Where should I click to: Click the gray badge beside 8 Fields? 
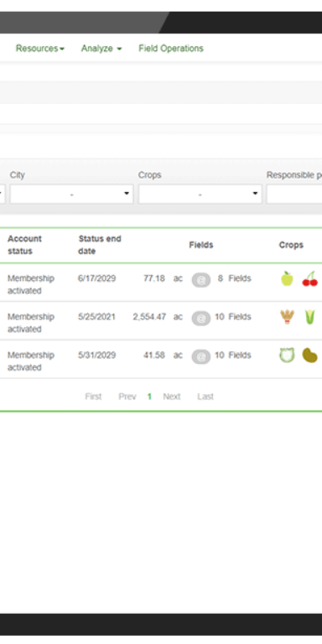coord(201,280)
